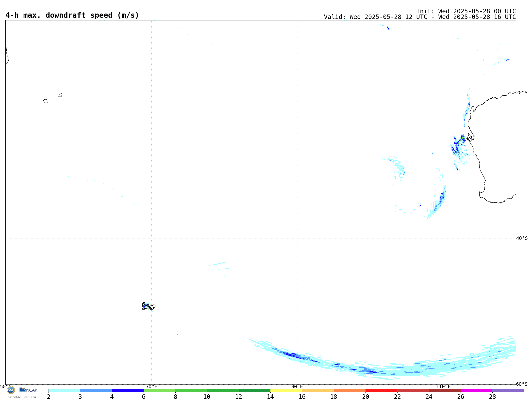This screenshot has height=400, width=532.
Task: Click the NCAR logo
Action: 28,390
